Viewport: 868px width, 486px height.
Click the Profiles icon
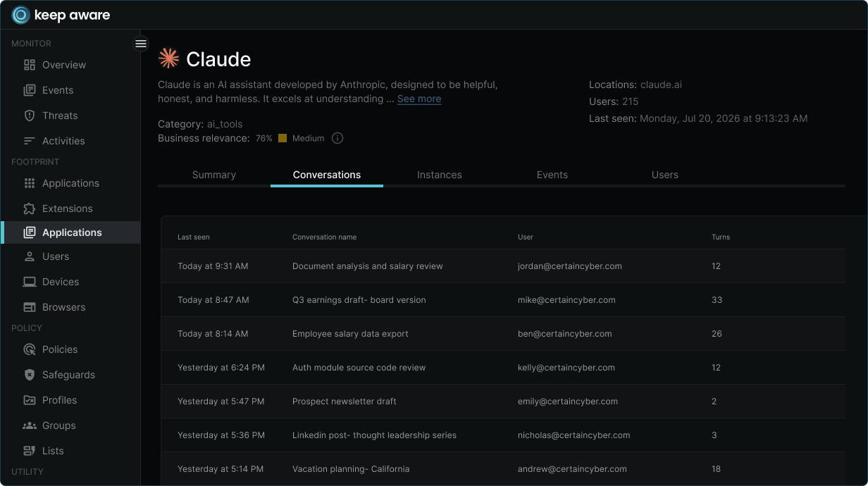(30, 400)
